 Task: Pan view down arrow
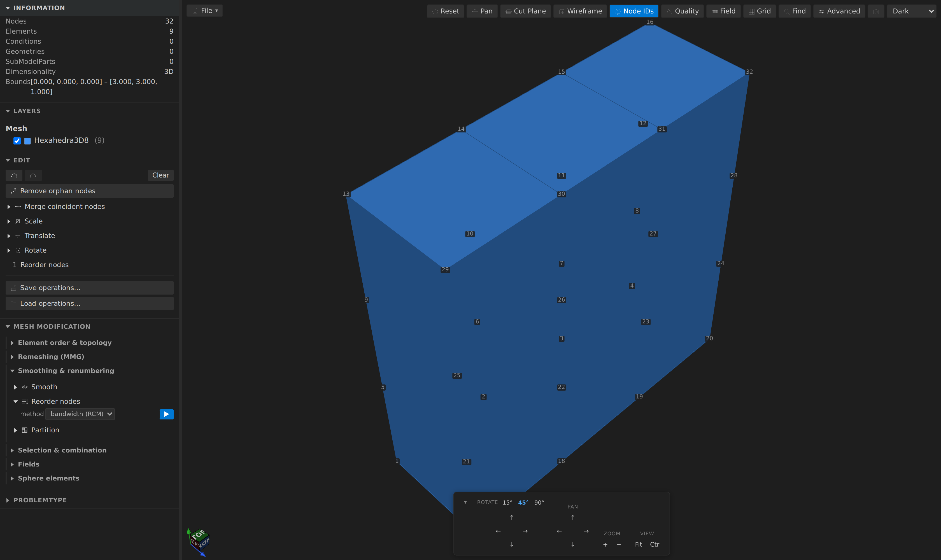pyautogui.click(x=573, y=544)
